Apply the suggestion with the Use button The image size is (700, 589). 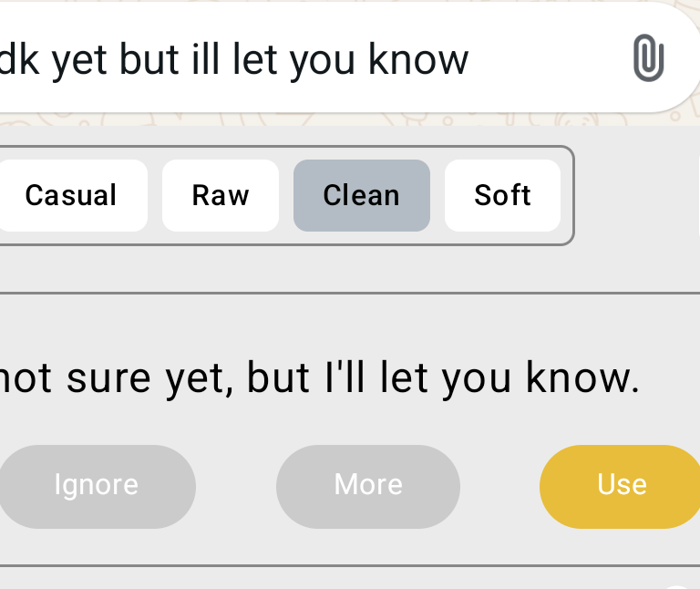click(x=622, y=485)
